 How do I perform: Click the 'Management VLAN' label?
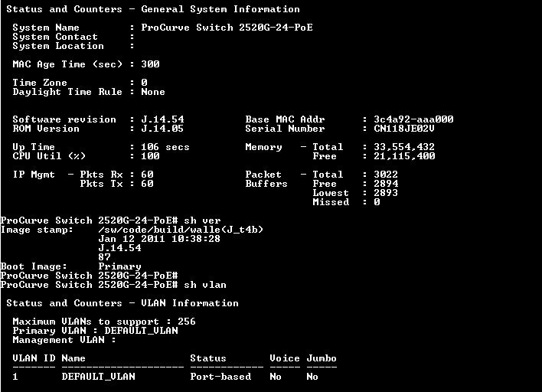(58, 340)
